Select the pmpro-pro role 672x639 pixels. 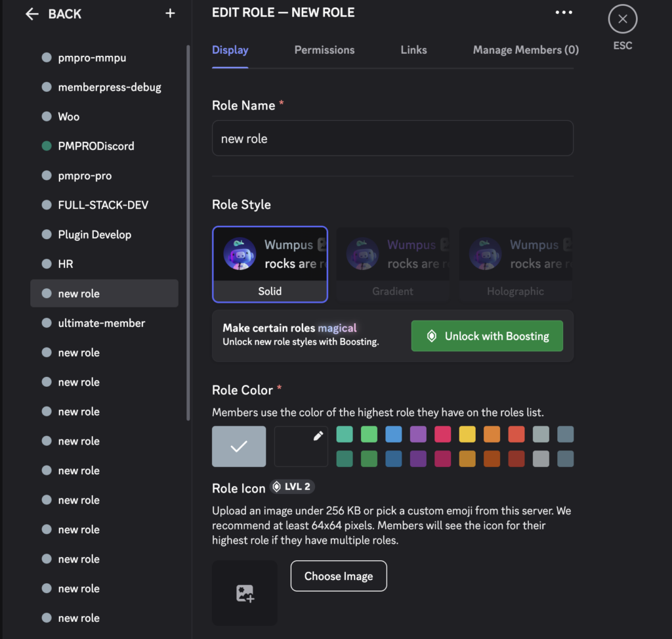(x=104, y=175)
